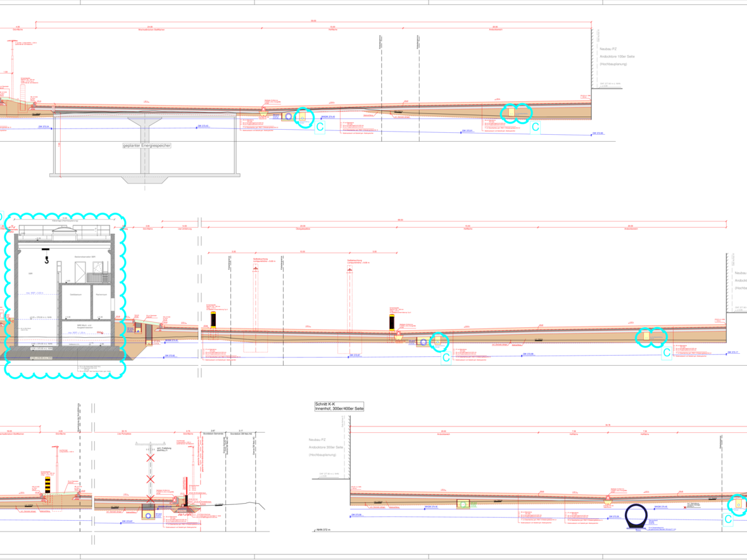Select the 'NHN 372 m' elevation label
The image size is (747, 560).
tap(323, 530)
